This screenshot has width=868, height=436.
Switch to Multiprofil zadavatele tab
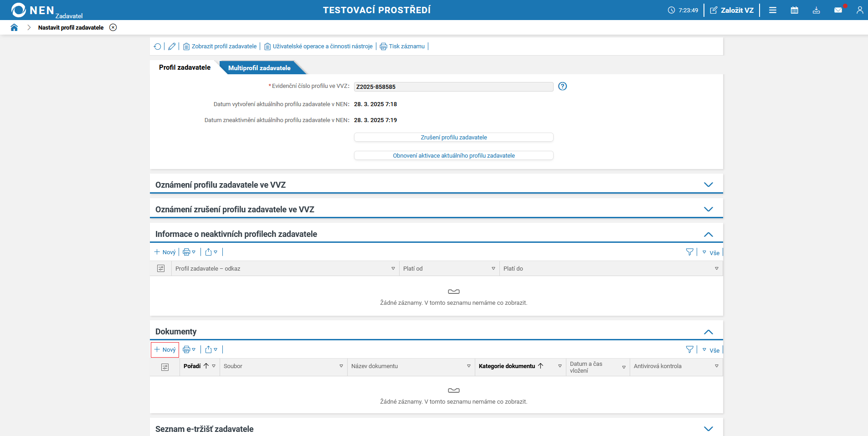[x=259, y=68]
